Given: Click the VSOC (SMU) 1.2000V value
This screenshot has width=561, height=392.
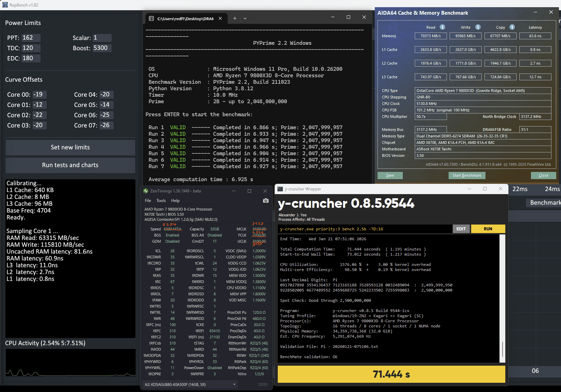Looking at the screenshot, I should point(259,251).
